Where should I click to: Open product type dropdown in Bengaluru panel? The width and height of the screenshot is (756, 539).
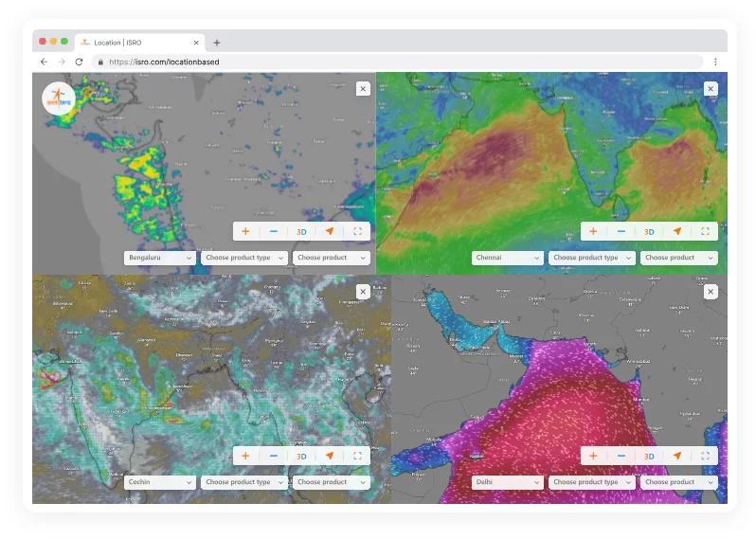[x=244, y=258]
